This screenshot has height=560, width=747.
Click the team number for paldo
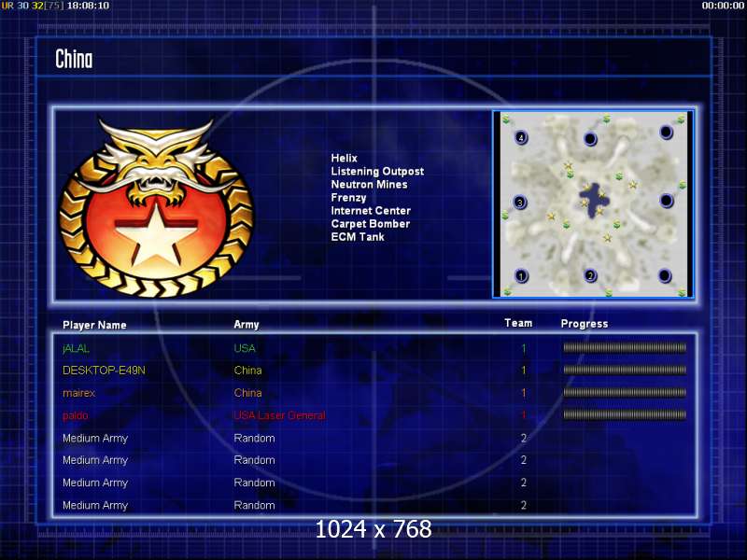[x=524, y=415]
